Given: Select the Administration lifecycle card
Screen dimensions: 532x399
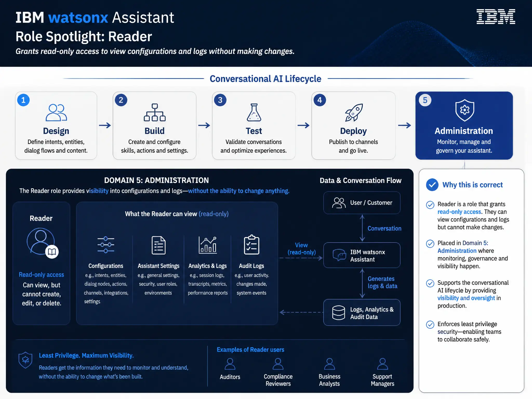Looking at the screenshot, I should pyautogui.click(x=464, y=125).
